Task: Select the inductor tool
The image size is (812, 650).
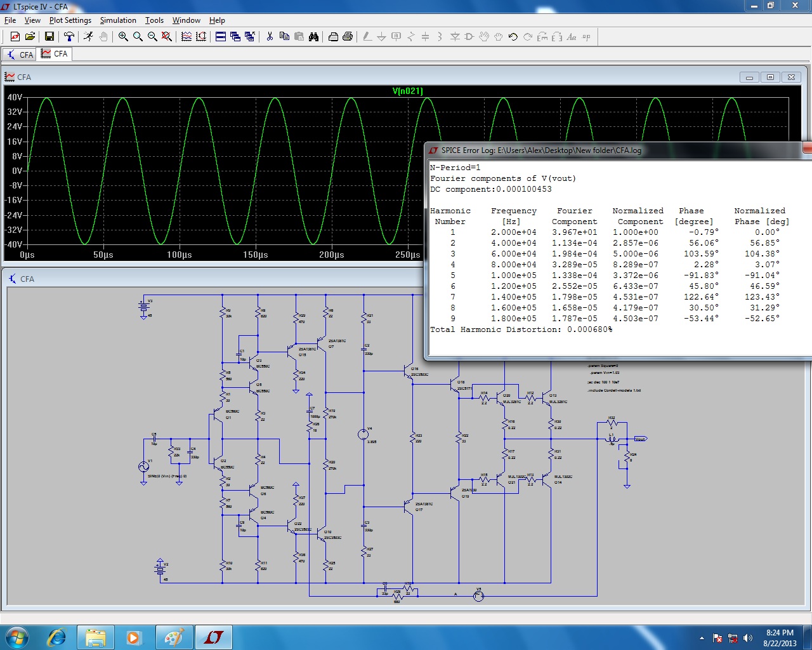Action: click(440, 37)
